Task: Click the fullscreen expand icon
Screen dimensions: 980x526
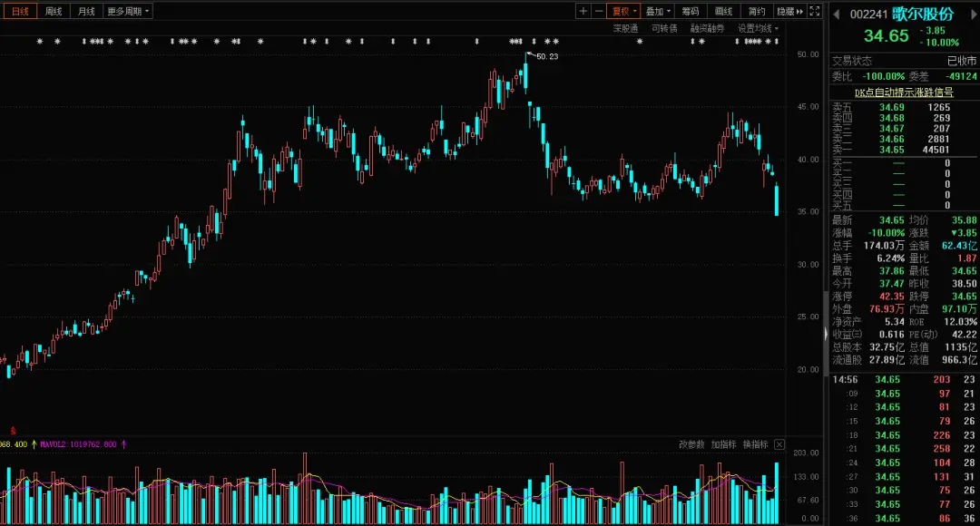Action: pyautogui.click(x=815, y=11)
